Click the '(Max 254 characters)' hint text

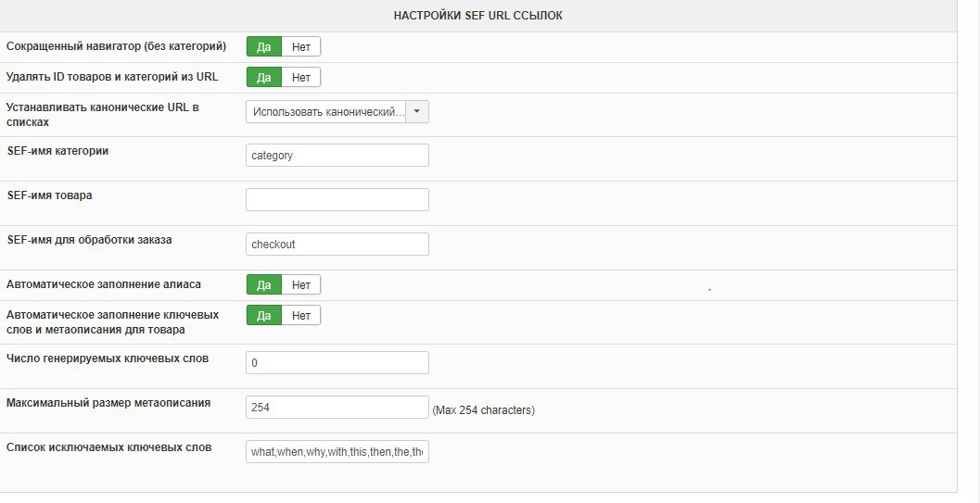coord(483,409)
